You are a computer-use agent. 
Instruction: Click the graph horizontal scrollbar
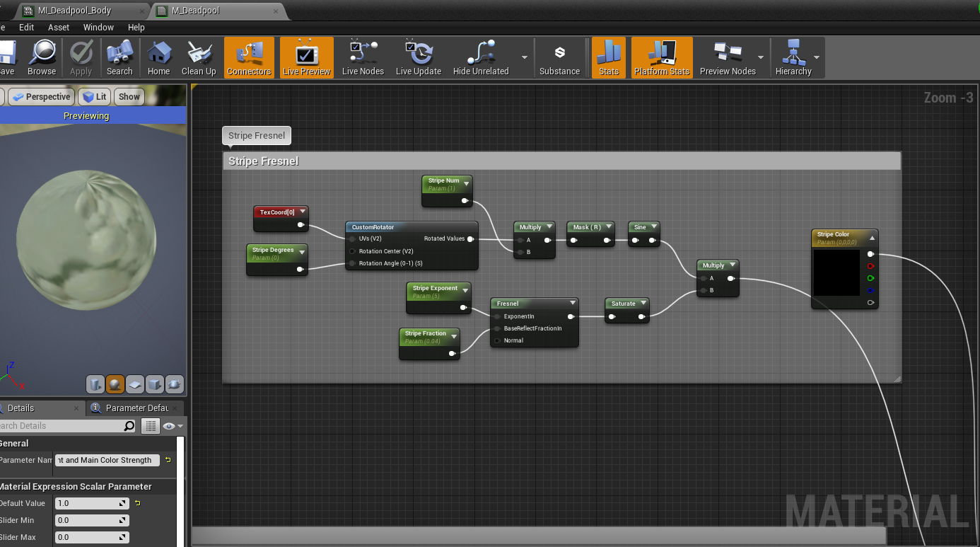click(539, 536)
